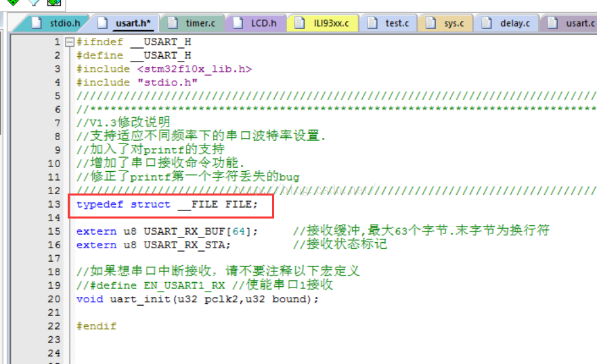Click the '#endif' line
597x364 pixels.
pos(96,326)
